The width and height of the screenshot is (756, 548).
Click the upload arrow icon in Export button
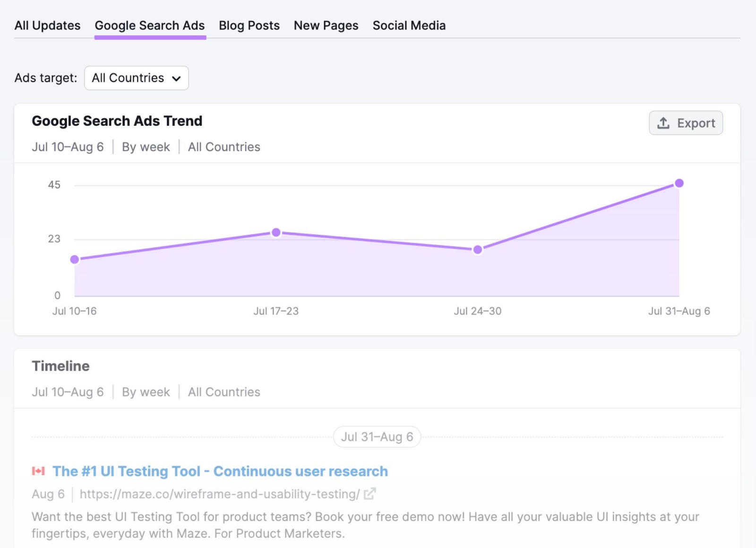(663, 123)
